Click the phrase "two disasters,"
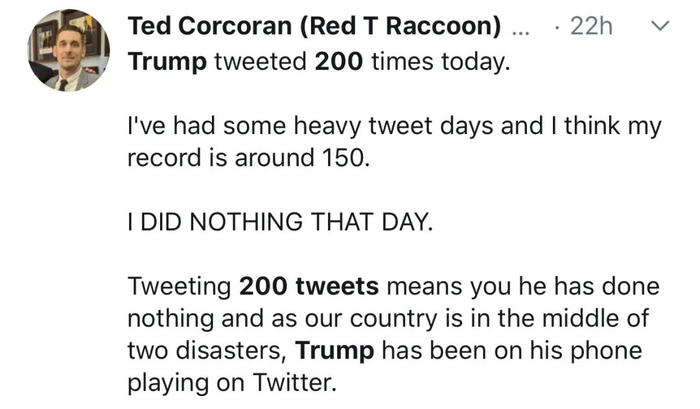This screenshot has width=700, height=409. (x=208, y=352)
